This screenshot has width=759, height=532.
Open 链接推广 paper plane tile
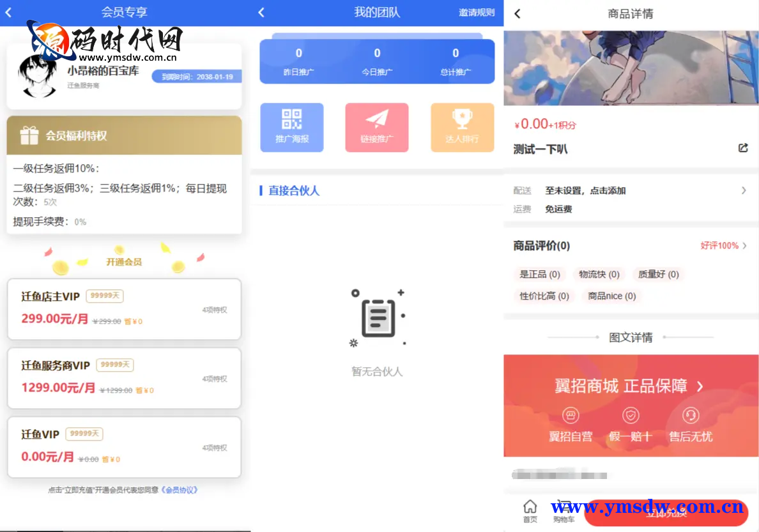[377, 127]
